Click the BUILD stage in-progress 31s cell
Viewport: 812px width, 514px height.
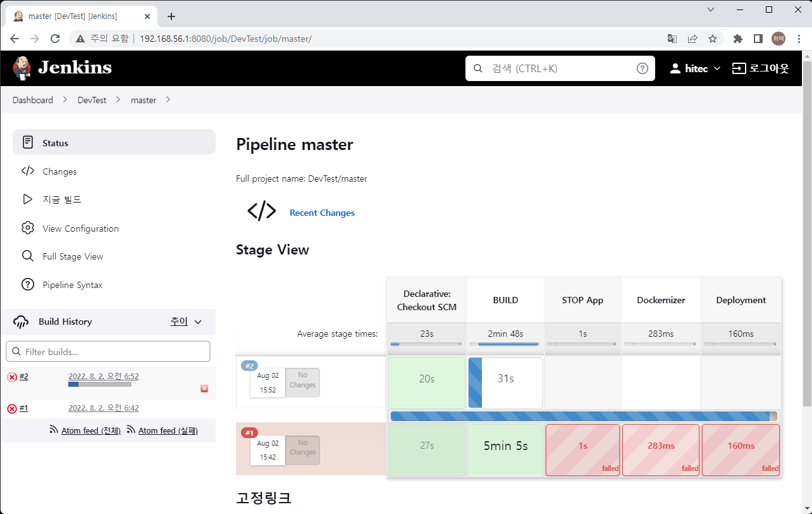(x=506, y=383)
